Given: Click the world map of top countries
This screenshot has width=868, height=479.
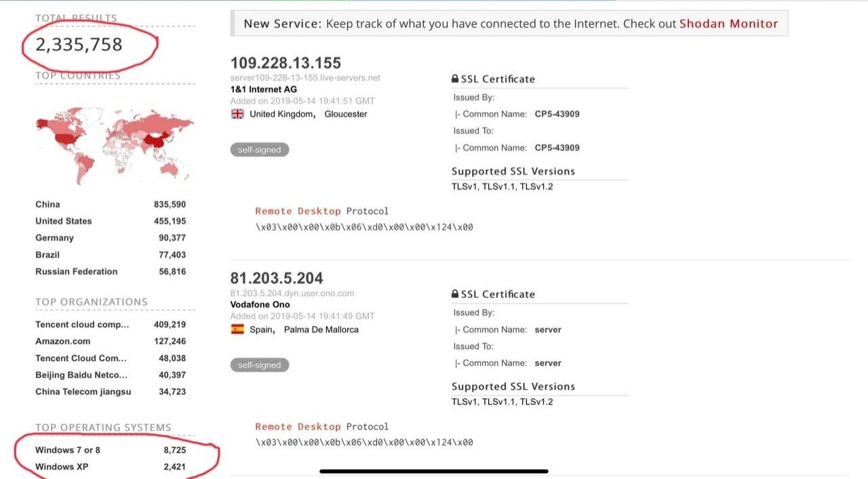Looking at the screenshot, I should 115,144.
